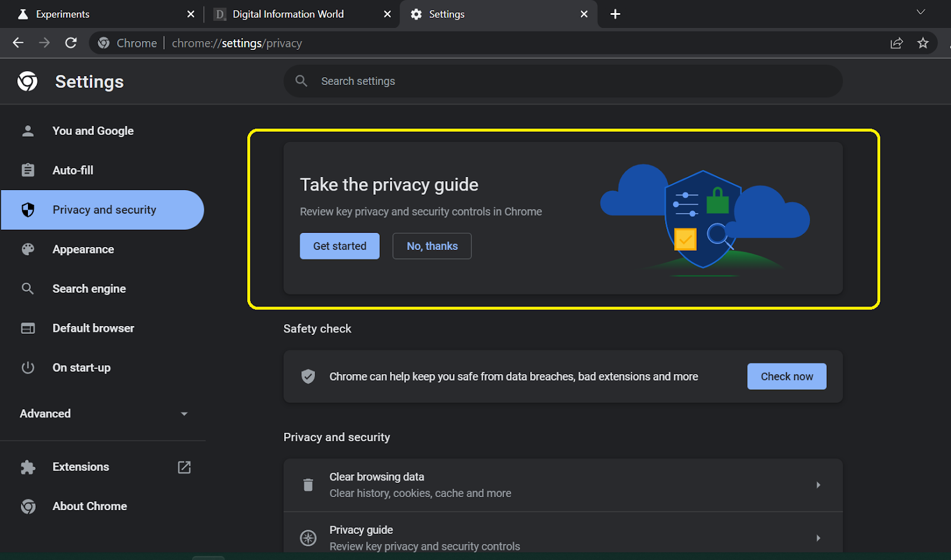Open the Auto-fill settings section
This screenshot has height=560, width=951.
click(102, 170)
